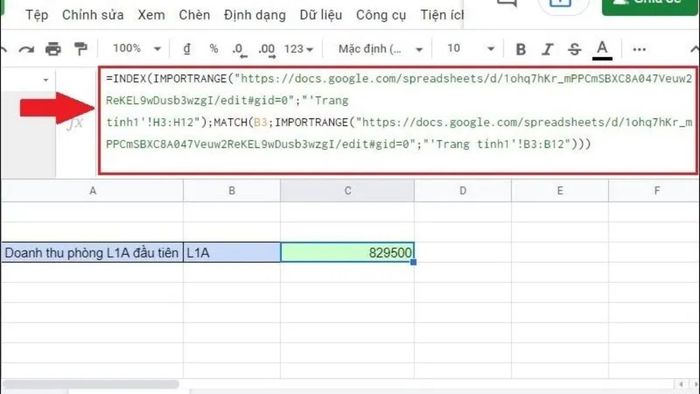Screen dimensions: 700x394
Task: Increase decimal places
Action: coord(267,50)
